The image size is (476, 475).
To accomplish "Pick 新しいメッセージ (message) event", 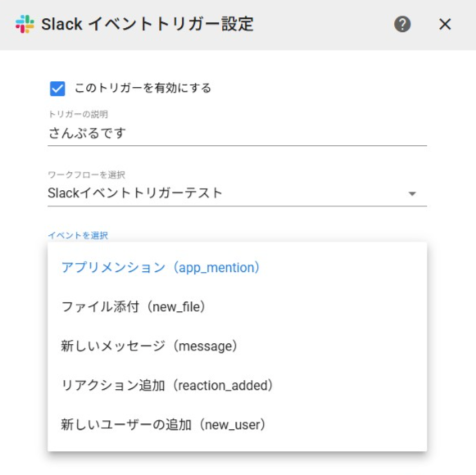I will click(149, 346).
